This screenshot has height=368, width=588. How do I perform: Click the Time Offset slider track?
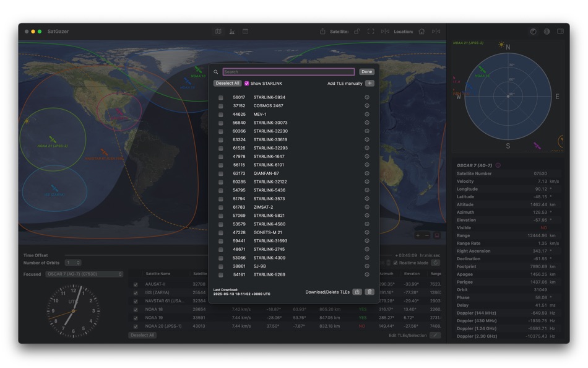click(137, 255)
